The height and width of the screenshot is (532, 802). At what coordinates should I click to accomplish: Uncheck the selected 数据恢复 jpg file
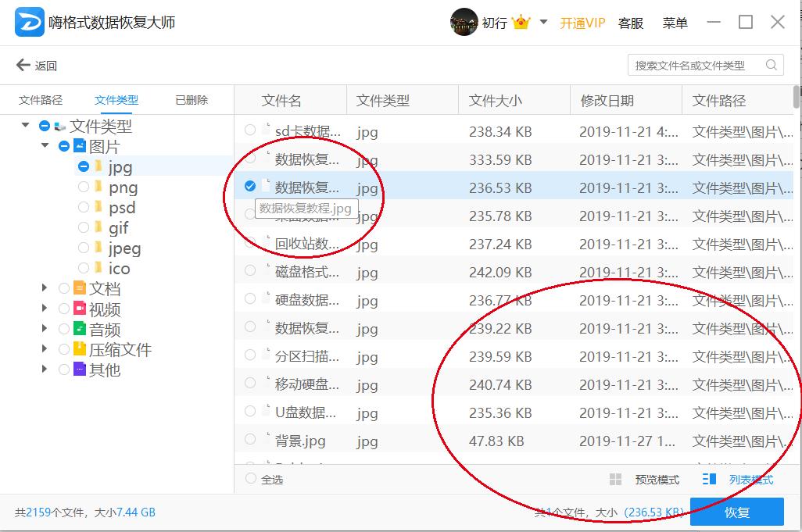(250, 187)
